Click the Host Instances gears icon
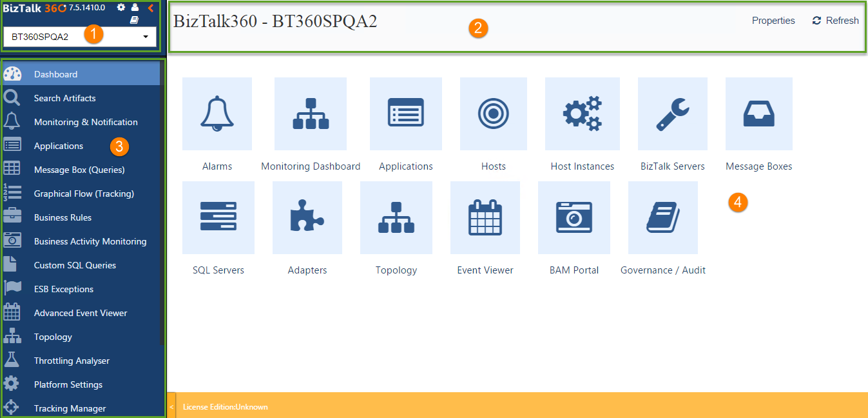The width and height of the screenshot is (868, 418). tap(582, 114)
